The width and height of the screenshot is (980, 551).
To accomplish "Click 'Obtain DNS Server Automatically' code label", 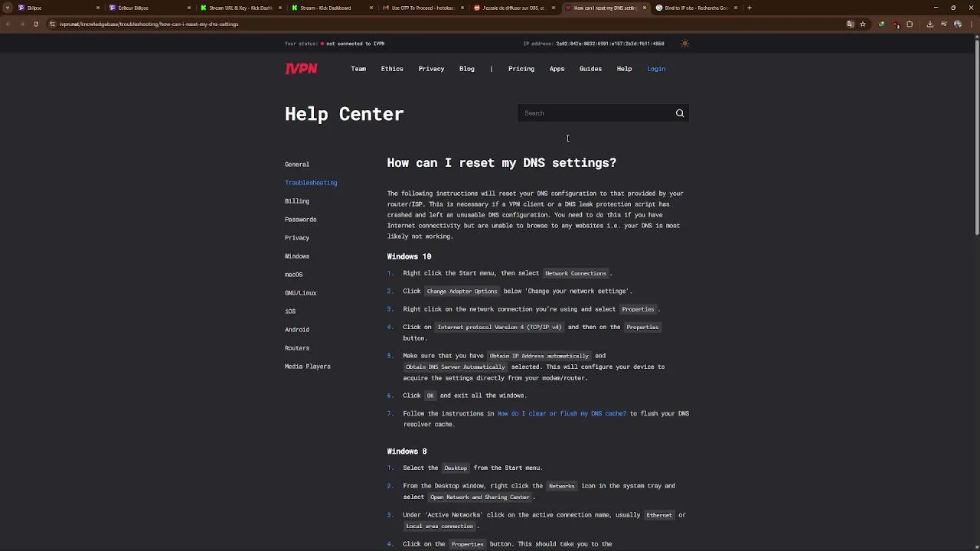I will click(456, 367).
